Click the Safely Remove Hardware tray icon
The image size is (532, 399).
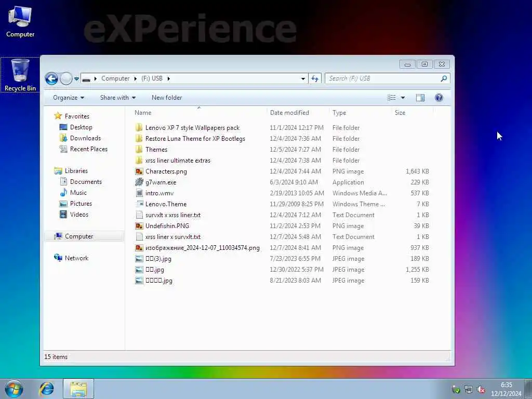(456, 390)
